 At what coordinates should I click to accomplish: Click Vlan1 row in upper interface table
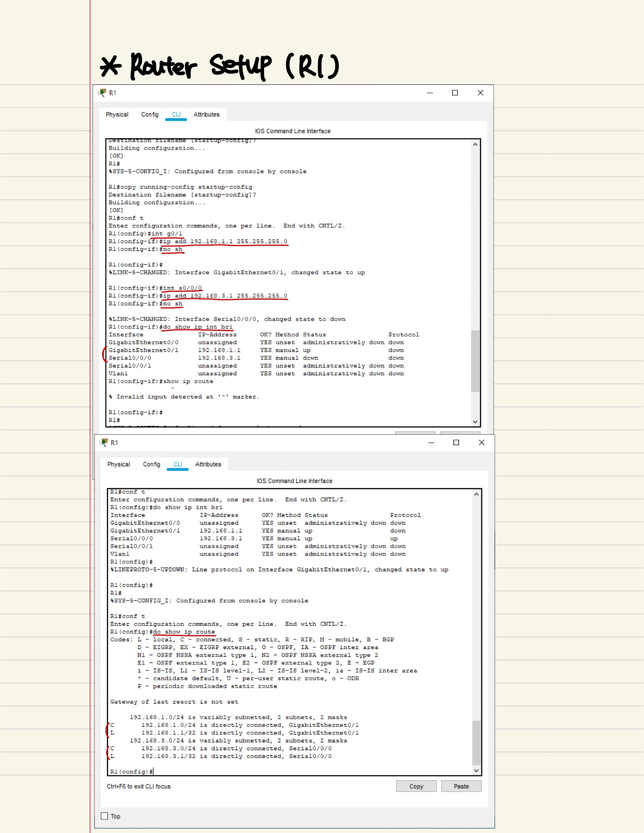(x=256, y=373)
